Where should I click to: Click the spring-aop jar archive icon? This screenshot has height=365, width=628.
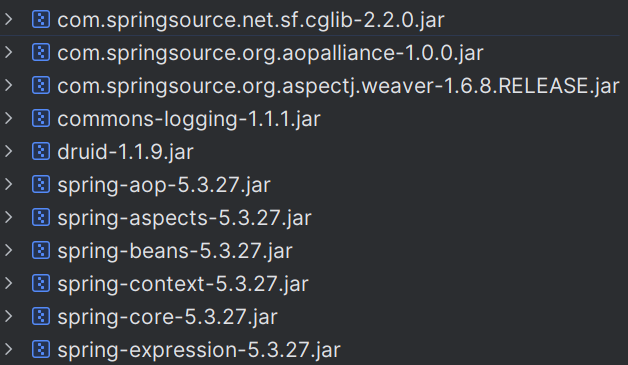click(x=41, y=185)
